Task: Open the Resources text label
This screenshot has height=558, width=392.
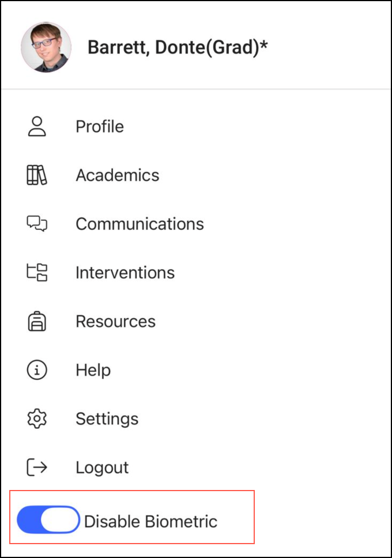Action: 115,321
